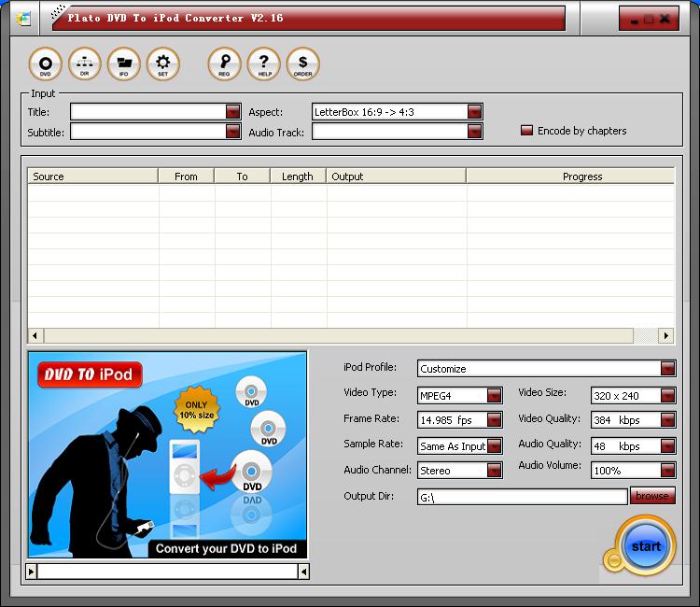Open the Sample Rate dropdown

(494, 445)
